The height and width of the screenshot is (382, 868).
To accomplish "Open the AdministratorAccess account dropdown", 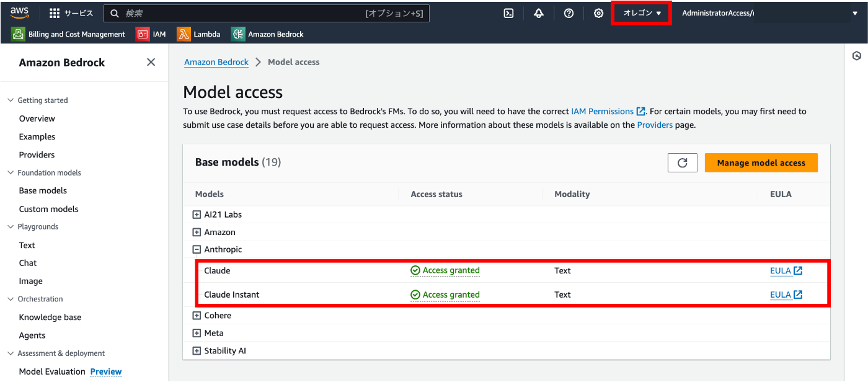I will pyautogui.click(x=770, y=13).
